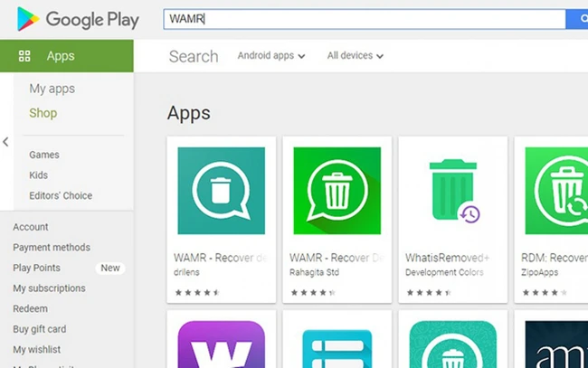Open the blue list app icon
The image size is (588, 368).
[x=337, y=348]
